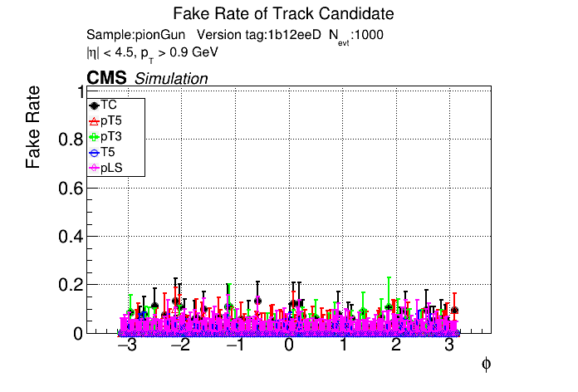
Task: Click the y-axis tick label '0.6'
Action: [71, 189]
